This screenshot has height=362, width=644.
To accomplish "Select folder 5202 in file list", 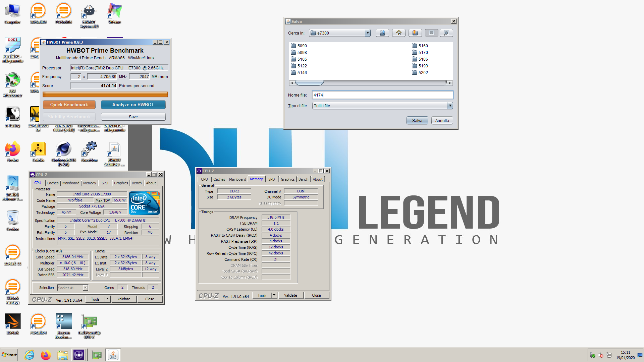I will [420, 72].
